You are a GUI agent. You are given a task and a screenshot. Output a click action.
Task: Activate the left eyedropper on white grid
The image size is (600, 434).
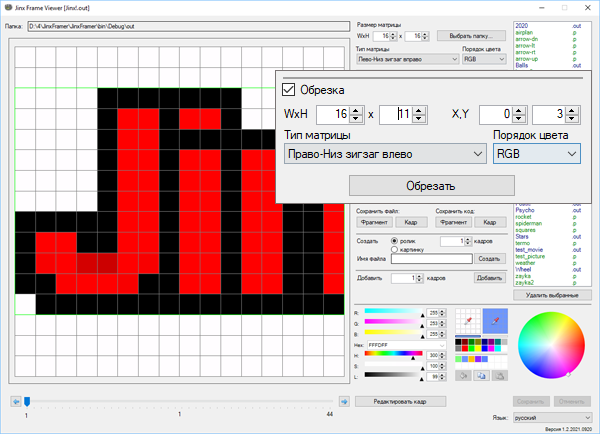tap(468, 321)
